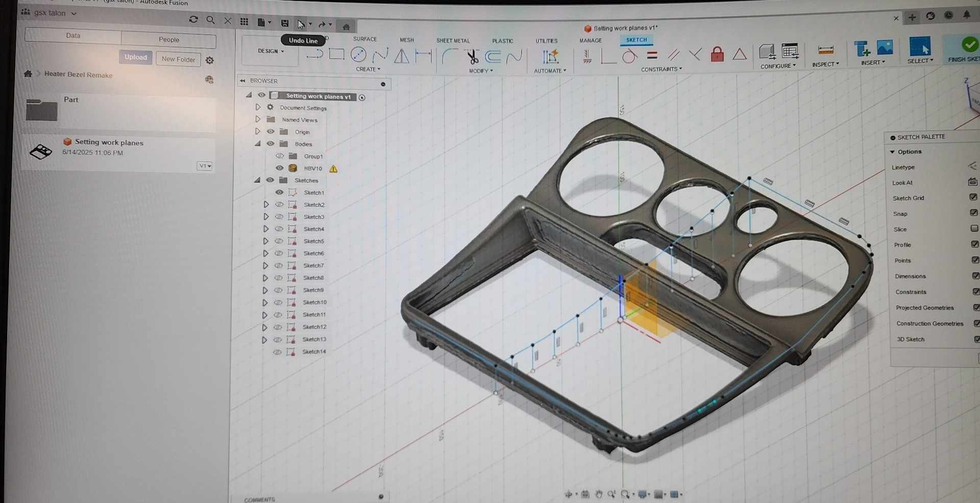Open the Change Parameters table icon

790,51
